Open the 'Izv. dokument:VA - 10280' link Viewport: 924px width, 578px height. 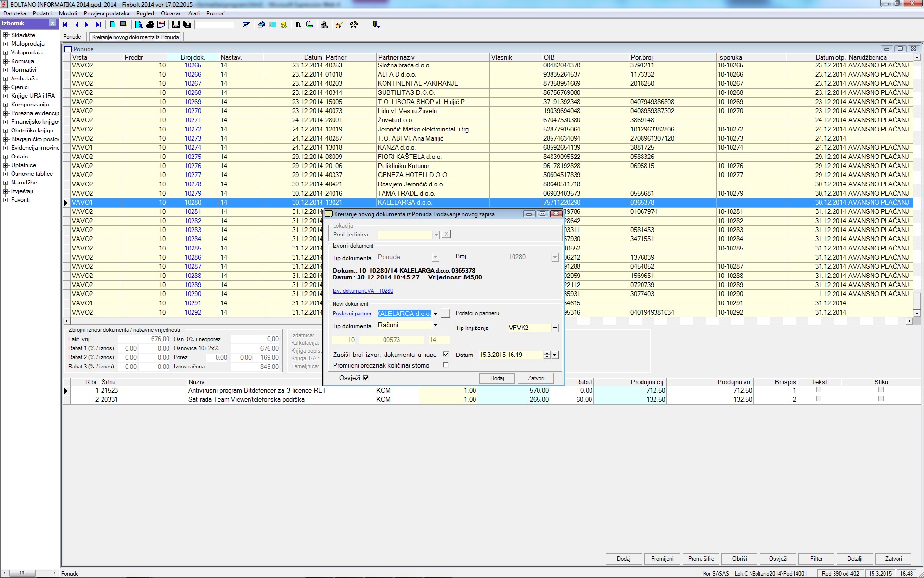click(363, 291)
